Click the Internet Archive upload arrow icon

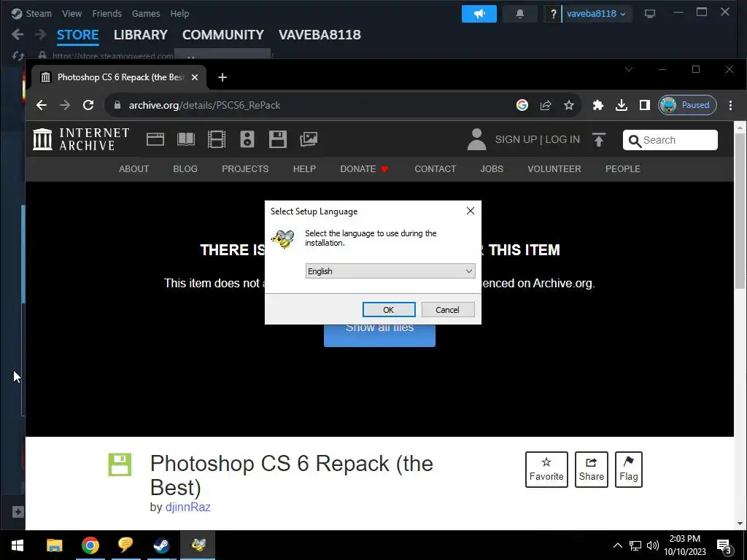599,139
